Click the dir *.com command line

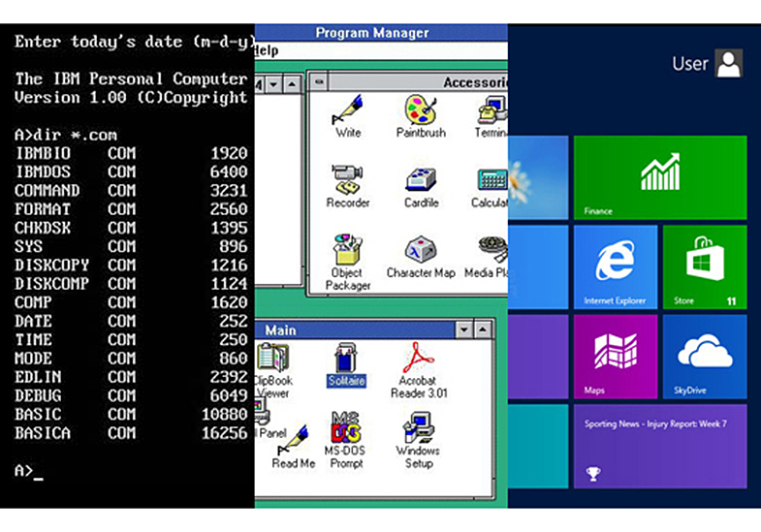tap(66, 135)
